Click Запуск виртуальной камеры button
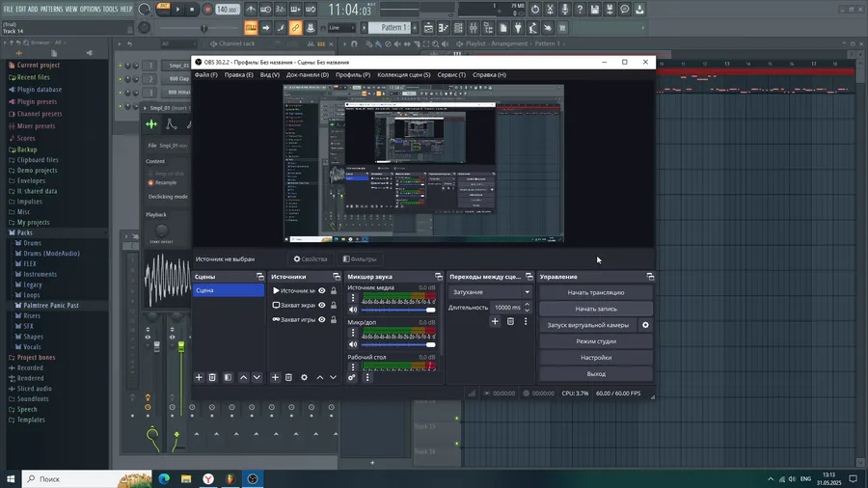The height and width of the screenshot is (488, 868). pos(588,325)
